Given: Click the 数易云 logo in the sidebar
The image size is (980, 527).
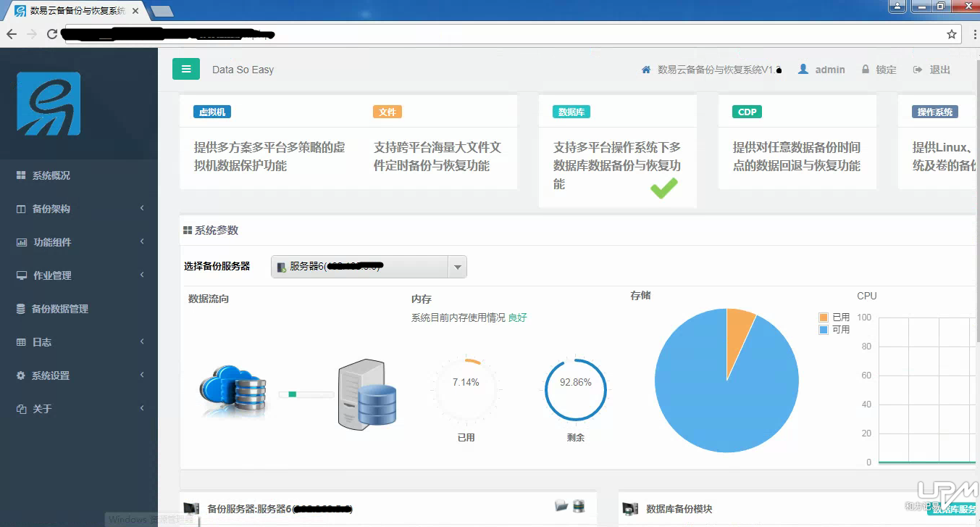Looking at the screenshot, I should coord(49,104).
